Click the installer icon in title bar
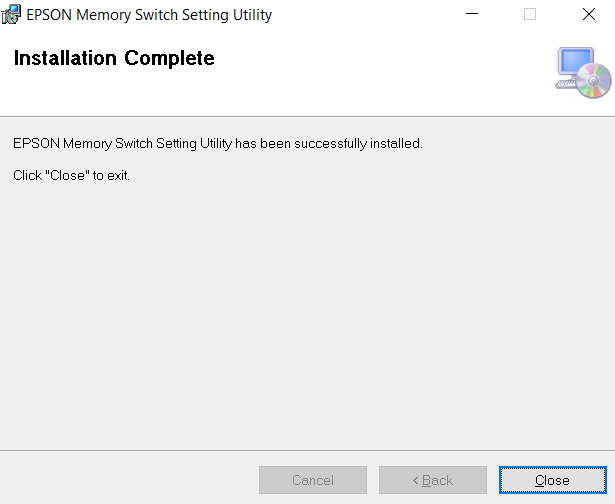Viewport: 615px width, 504px height. click(x=12, y=15)
